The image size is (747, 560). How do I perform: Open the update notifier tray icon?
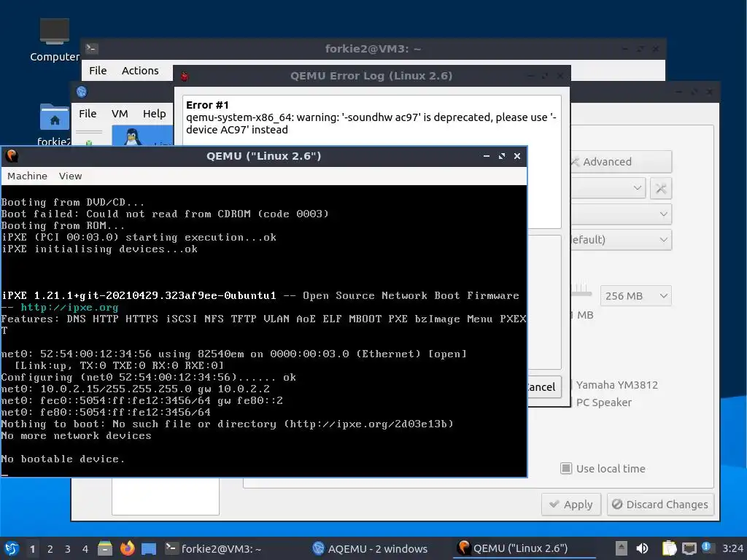point(708,548)
